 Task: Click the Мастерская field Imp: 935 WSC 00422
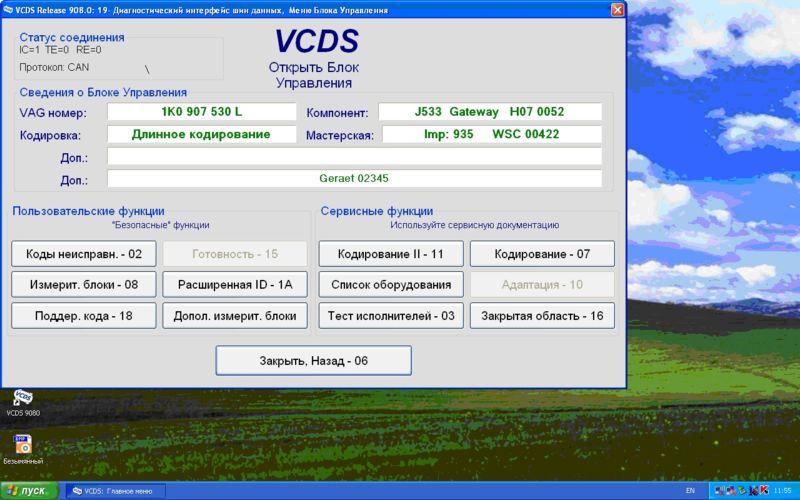point(492,134)
